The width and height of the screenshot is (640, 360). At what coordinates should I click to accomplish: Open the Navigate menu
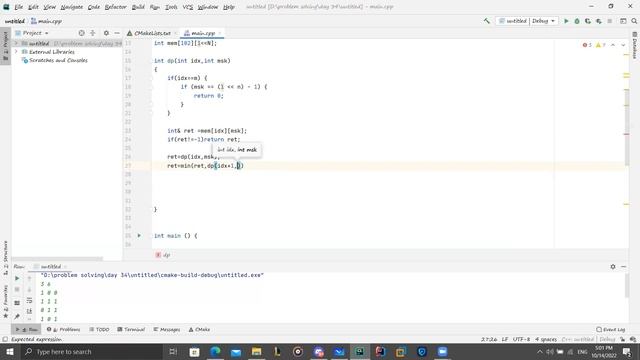(x=71, y=7)
